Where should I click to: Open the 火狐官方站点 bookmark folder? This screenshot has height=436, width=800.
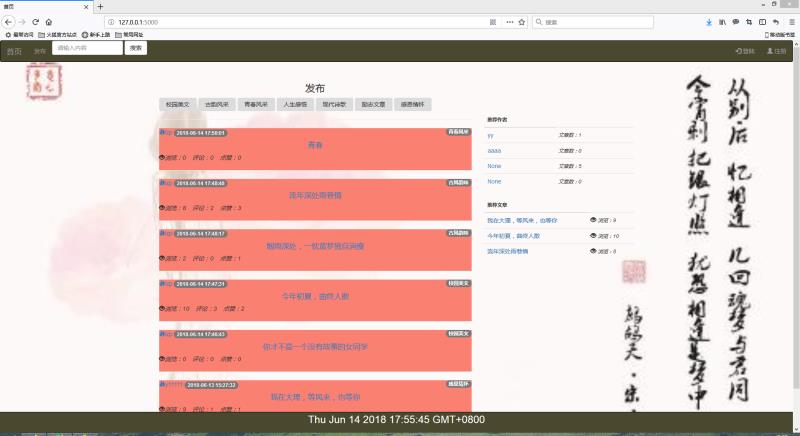pyautogui.click(x=57, y=35)
